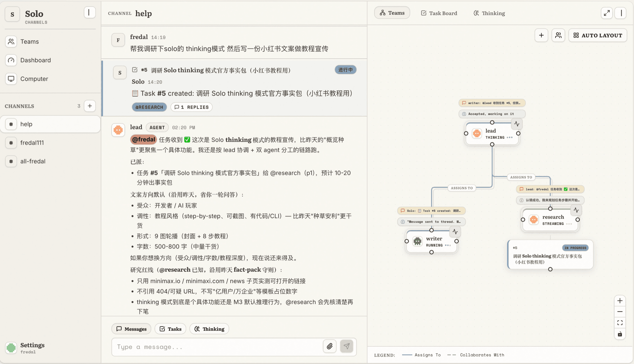Click task #5 checkbox icon in thread
The image size is (634, 364).
coord(135,70)
